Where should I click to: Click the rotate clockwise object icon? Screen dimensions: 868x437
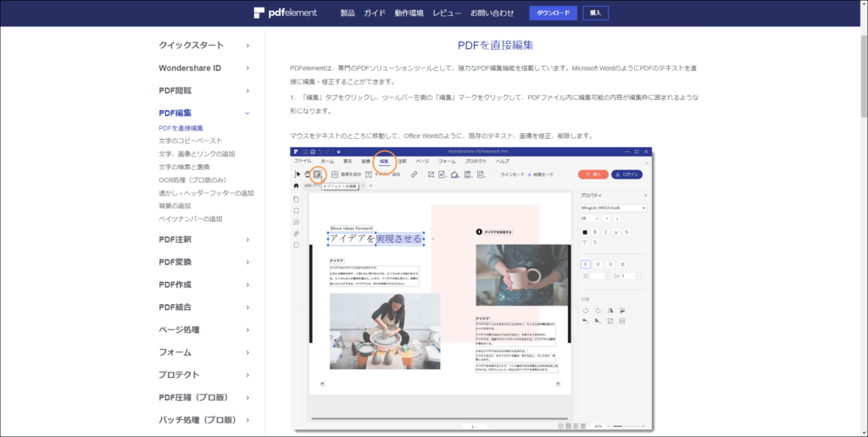point(598,310)
